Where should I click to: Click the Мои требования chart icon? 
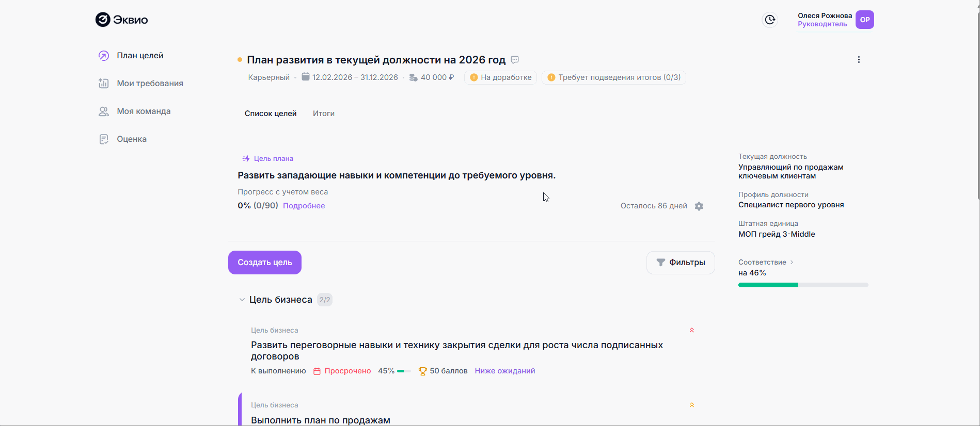[104, 84]
